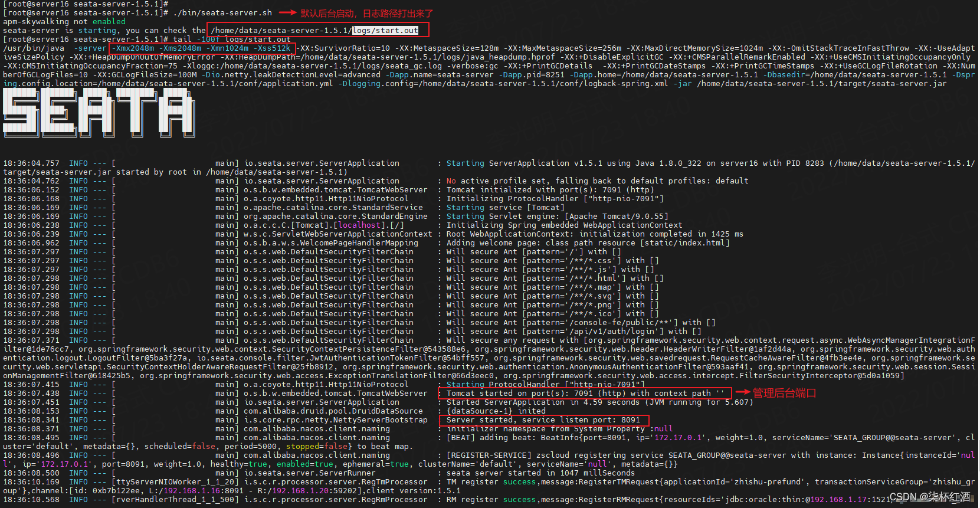
Task: Click the io.seata.server.ServerRunner logger name
Action: (x=310, y=473)
